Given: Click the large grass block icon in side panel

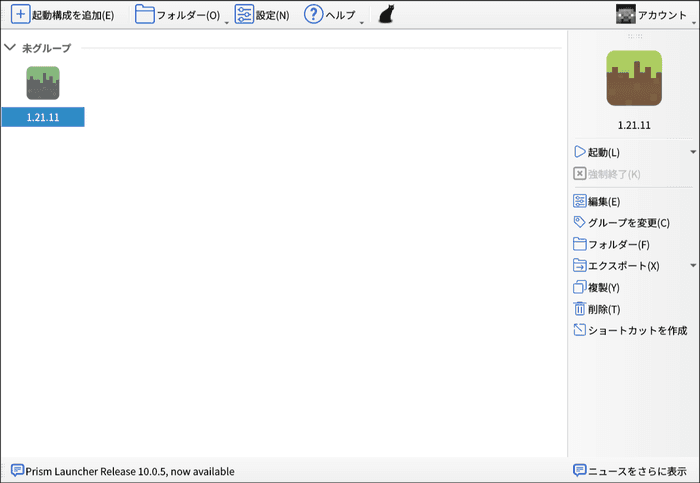Looking at the screenshot, I should click(x=633, y=78).
